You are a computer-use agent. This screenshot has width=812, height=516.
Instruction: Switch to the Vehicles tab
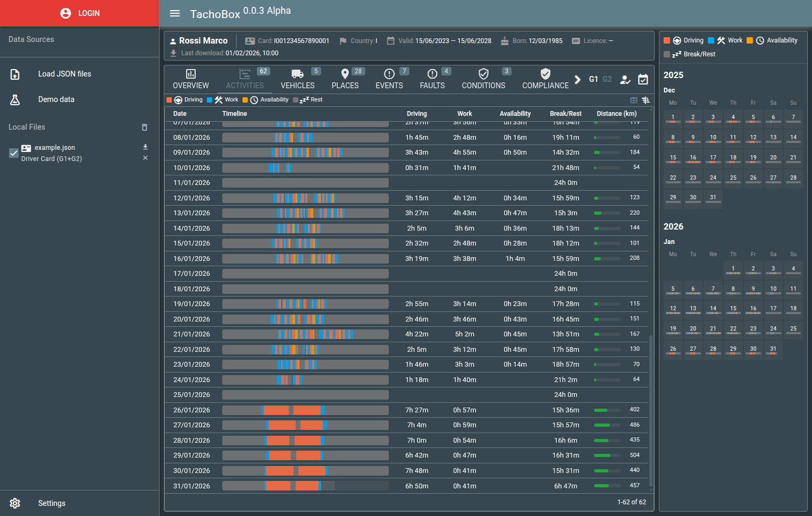point(297,79)
